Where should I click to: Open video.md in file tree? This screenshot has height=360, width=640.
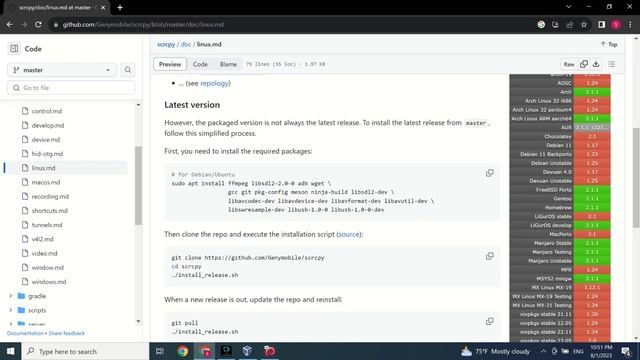[44, 253]
